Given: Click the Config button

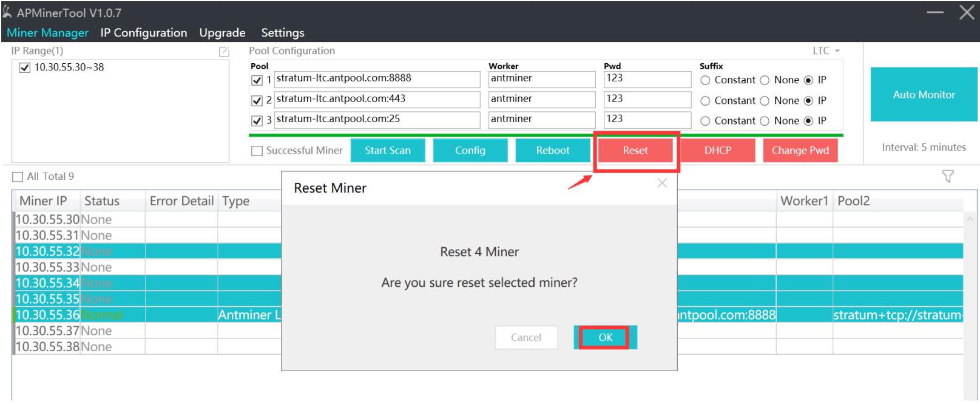Looking at the screenshot, I should click(470, 151).
